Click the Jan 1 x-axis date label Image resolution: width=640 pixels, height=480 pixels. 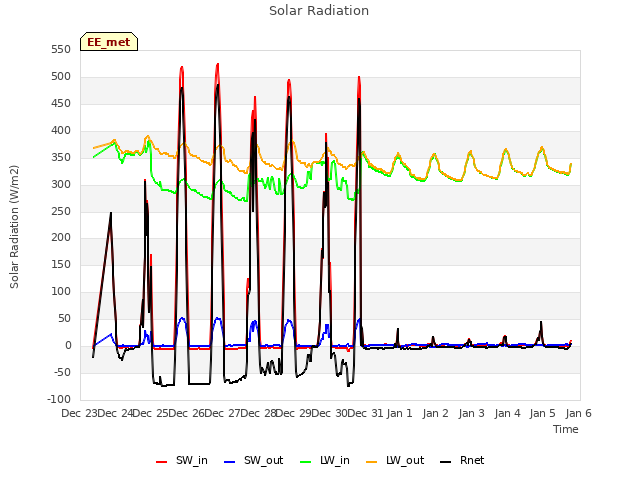pyautogui.click(x=400, y=413)
